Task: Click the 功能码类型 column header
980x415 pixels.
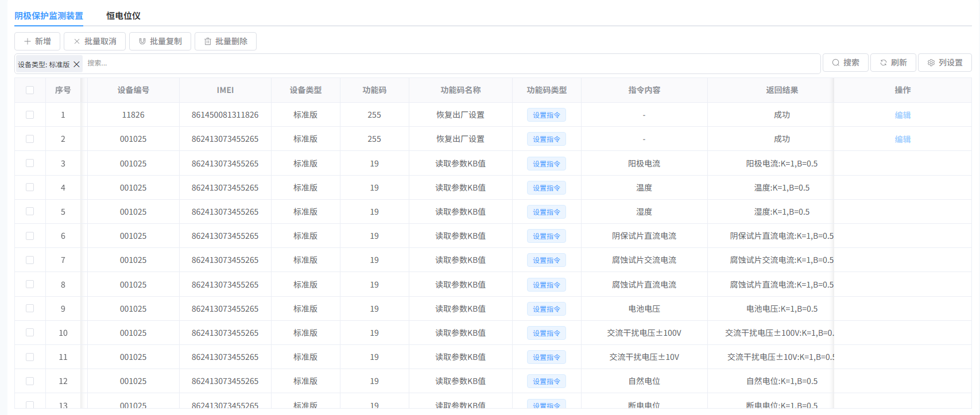Action: 547,90
